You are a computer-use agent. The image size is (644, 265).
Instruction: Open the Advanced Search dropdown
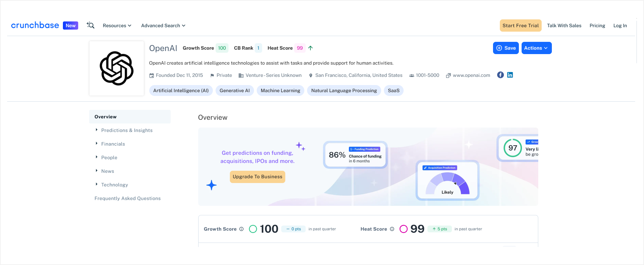(x=163, y=26)
